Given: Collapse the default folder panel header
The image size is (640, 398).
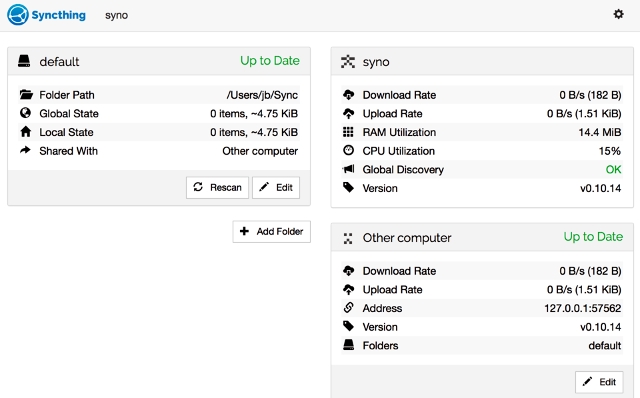Looking at the screenshot, I should click(159, 61).
